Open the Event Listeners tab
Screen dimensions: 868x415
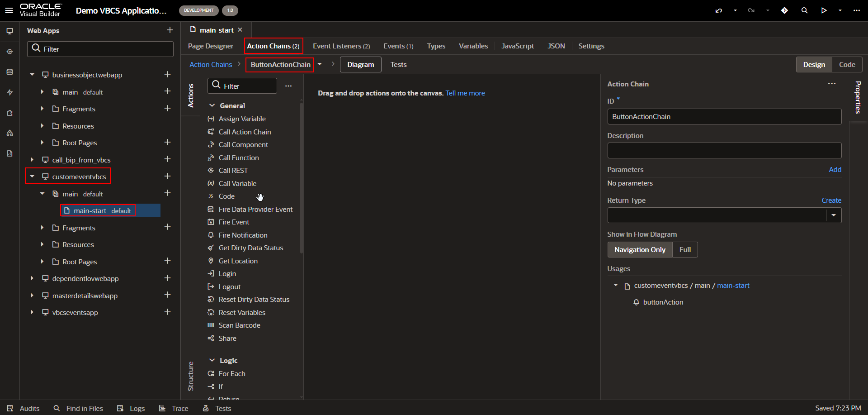[x=341, y=46]
